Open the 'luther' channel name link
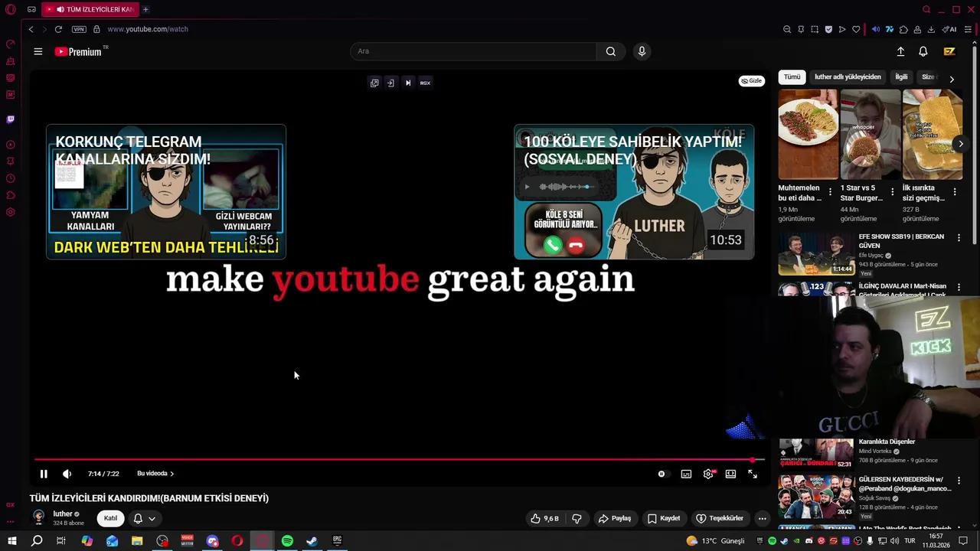Screen dimensions: 980x551 (x=63, y=514)
